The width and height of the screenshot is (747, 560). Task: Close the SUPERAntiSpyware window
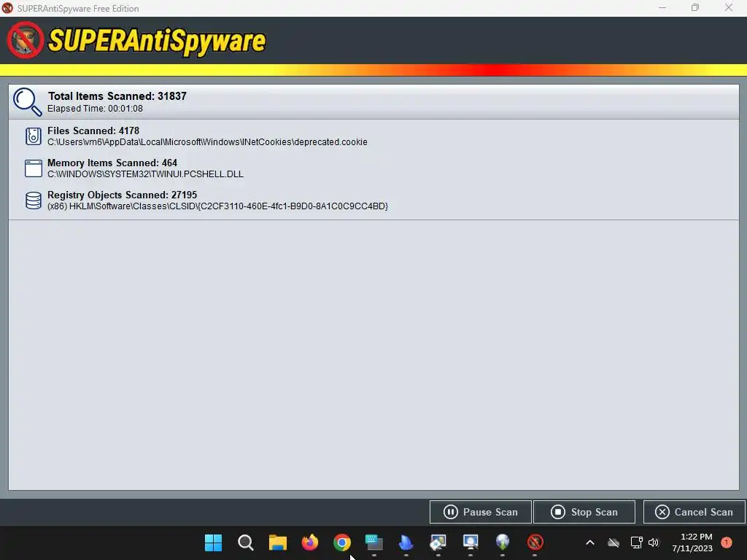(x=729, y=8)
